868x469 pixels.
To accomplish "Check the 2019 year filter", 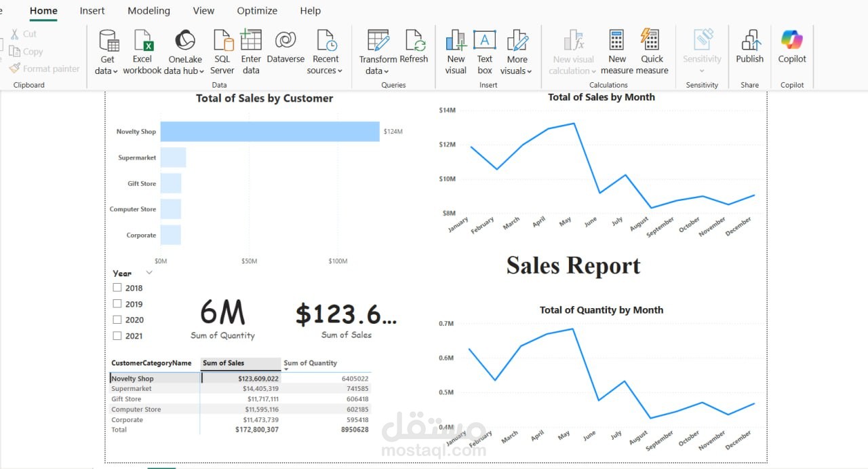I will [x=117, y=304].
